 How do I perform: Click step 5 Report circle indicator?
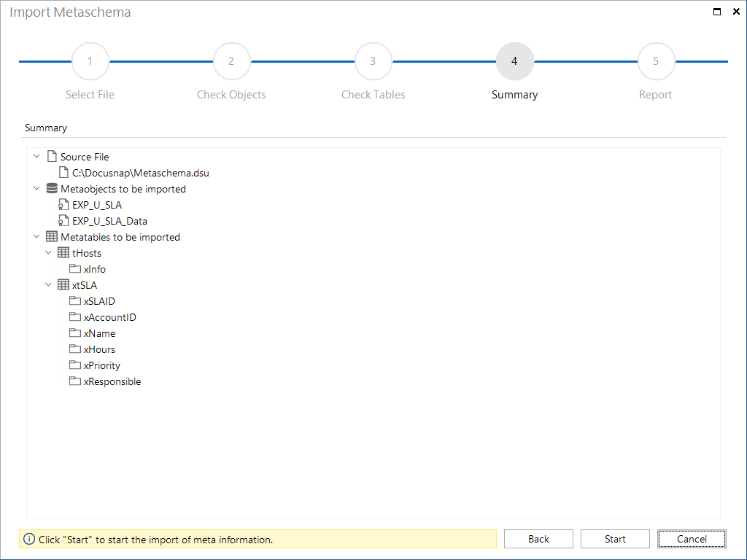pyautogui.click(x=656, y=61)
